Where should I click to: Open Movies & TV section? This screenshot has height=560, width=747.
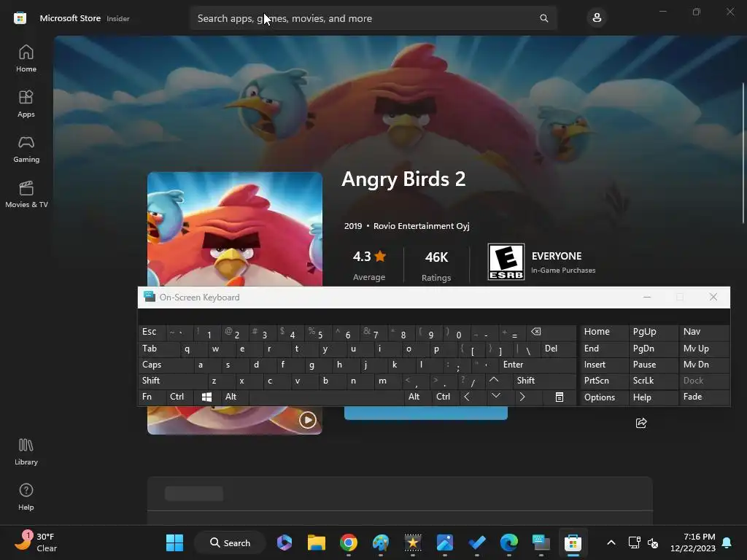point(26,194)
